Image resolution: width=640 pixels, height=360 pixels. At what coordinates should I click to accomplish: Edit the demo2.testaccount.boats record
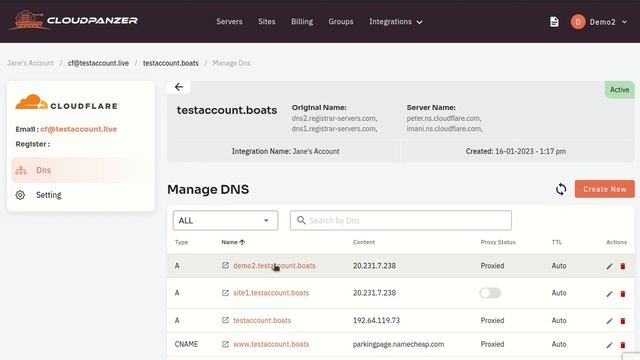pyautogui.click(x=609, y=266)
